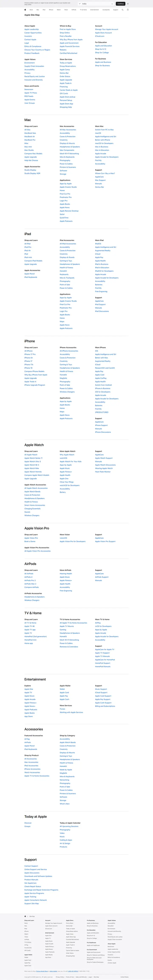This screenshot has width=153, height=980.
Task: Click the Apple logo in the top navigation
Action: tap(25, 10)
